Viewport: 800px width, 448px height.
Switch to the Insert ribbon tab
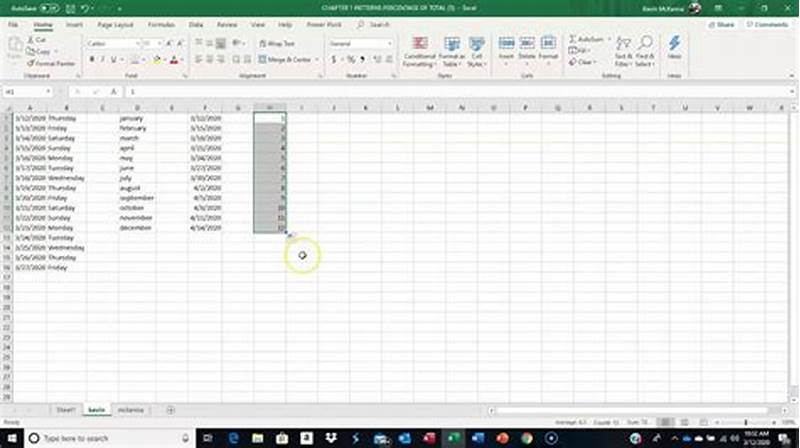74,24
